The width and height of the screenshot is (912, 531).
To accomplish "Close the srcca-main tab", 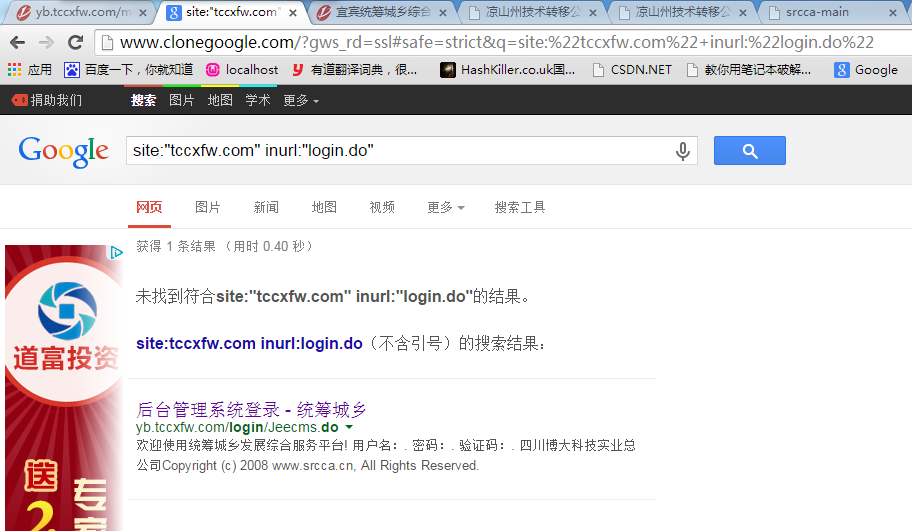I will [x=893, y=12].
